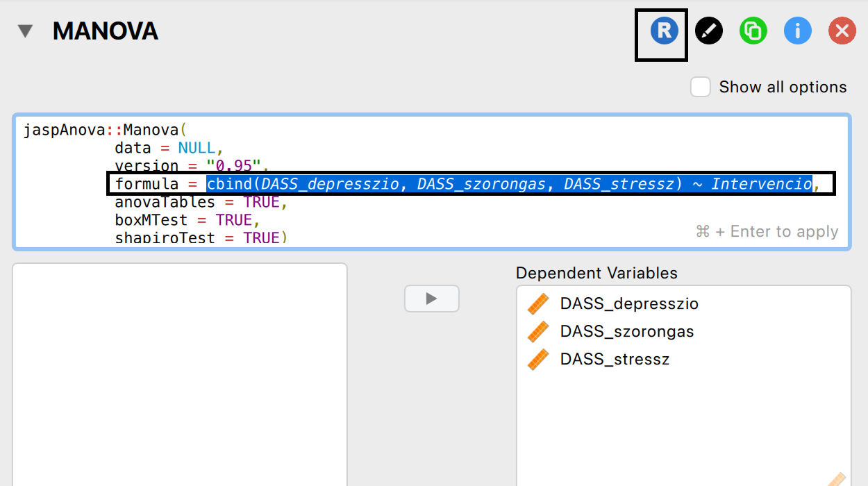Select the DASS_stressz variable name

615,360
